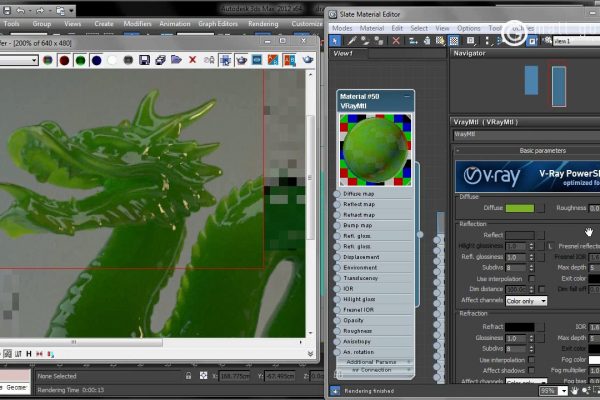The image size is (600, 400).
Task: Click Diffuse map input socket on node
Action: point(337,194)
